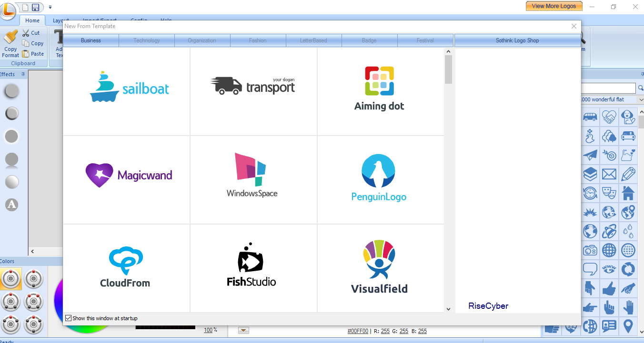This screenshot has height=343, width=644.
Task: Click the template list scroll-down arrow
Action: click(448, 309)
